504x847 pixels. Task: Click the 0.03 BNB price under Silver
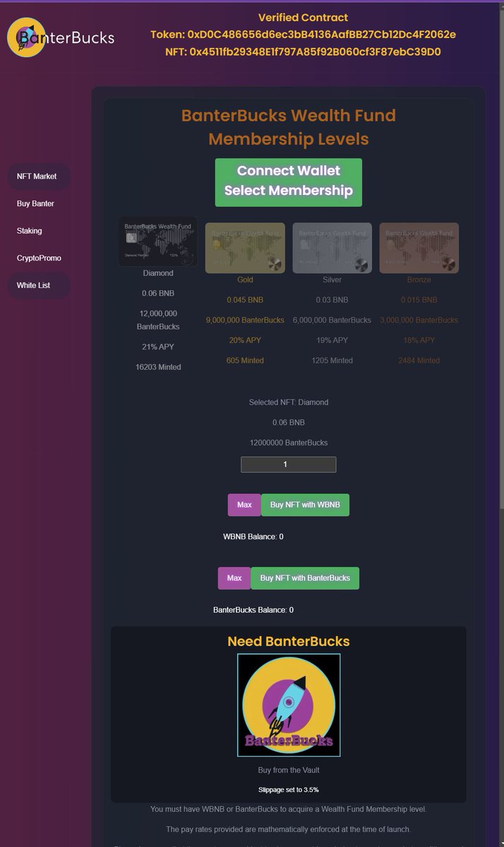(x=332, y=300)
